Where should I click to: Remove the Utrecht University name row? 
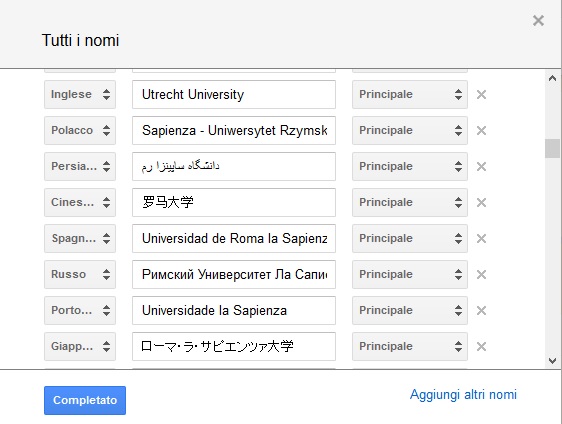click(x=481, y=95)
